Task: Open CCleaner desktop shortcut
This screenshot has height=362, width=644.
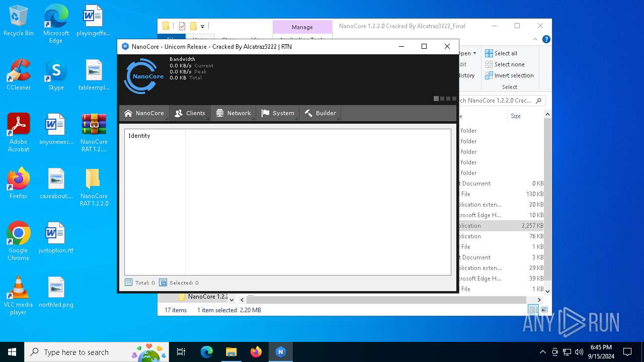Action: point(19,75)
